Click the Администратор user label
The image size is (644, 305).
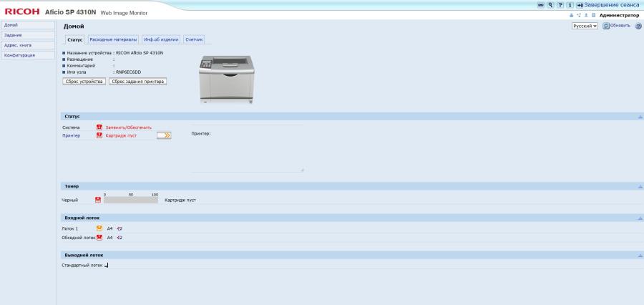[619, 15]
